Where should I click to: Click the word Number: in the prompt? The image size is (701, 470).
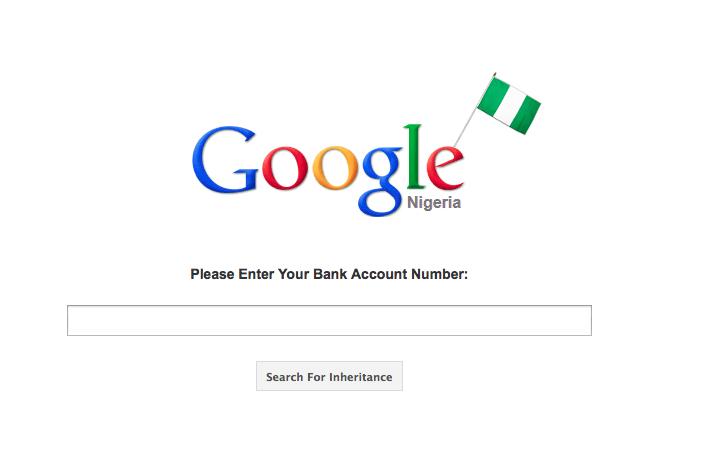coord(439,274)
